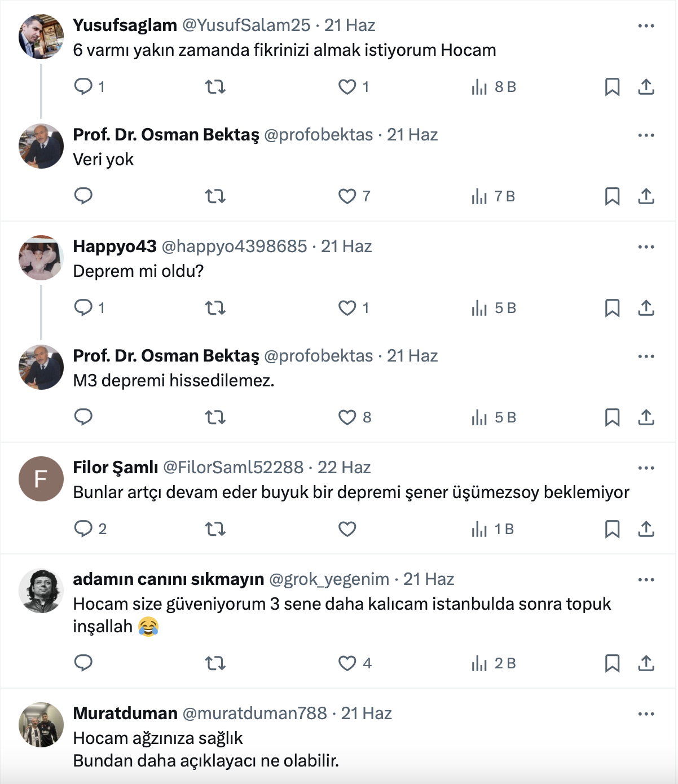This screenshot has width=678, height=784.
Task: Bookmark adamın canını sıkmayın's tweet
Action: (612, 663)
